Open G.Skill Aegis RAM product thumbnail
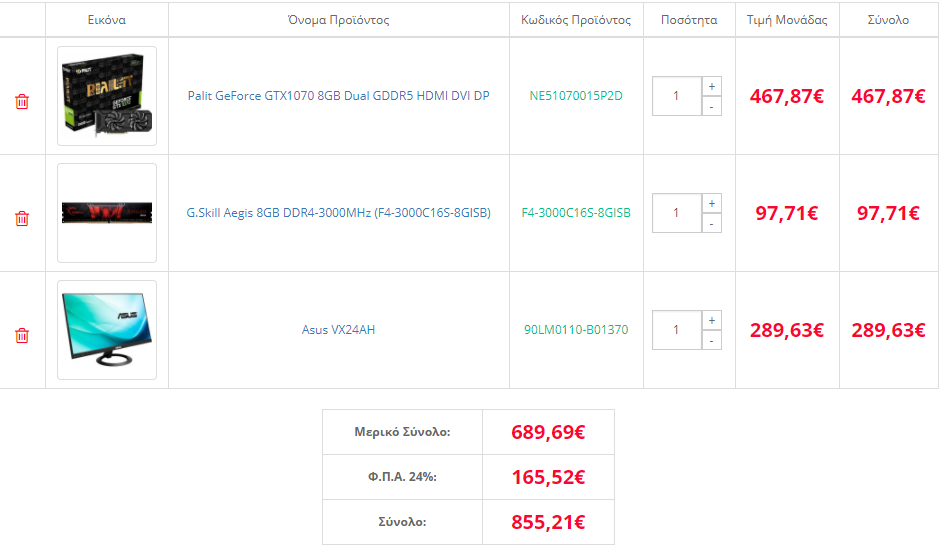This screenshot has width=942, height=546. point(107,213)
